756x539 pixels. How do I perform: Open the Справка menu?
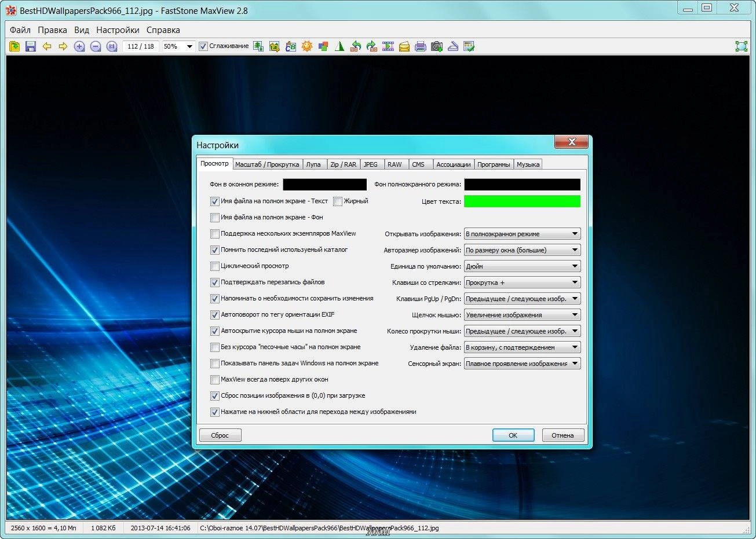[x=163, y=30]
